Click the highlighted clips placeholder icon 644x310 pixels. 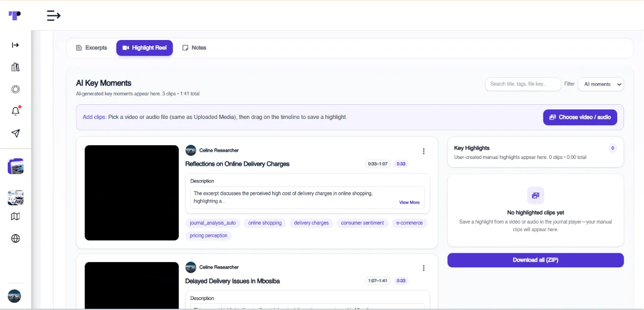pyautogui.click(x=536, y=195)
